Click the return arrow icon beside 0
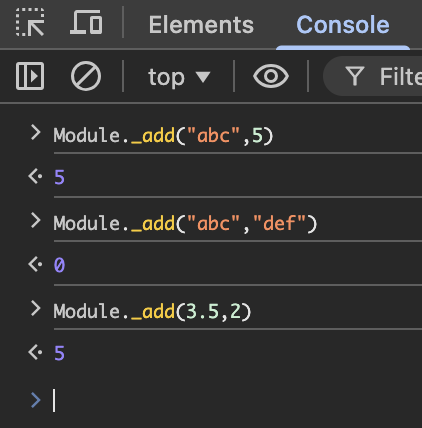The width and height of the screenshot is (422, 428). [x=35, y=264]
